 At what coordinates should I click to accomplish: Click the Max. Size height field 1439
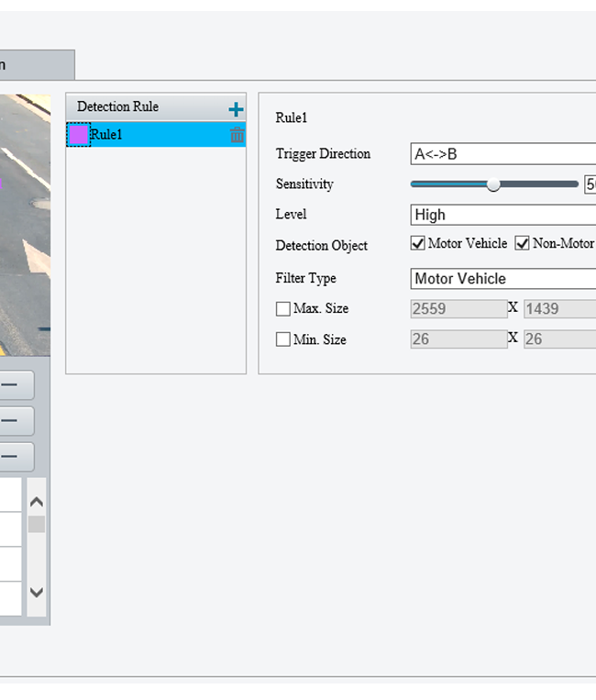pos(560,308)
